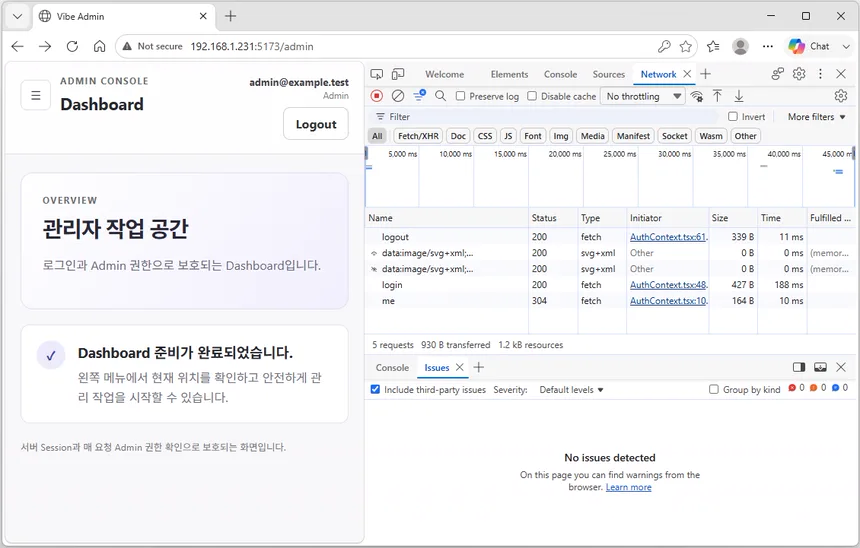The width and height of the screenshot is (860, 548).
Task: Import HAR file with up arrow
Action: (717, 96)
